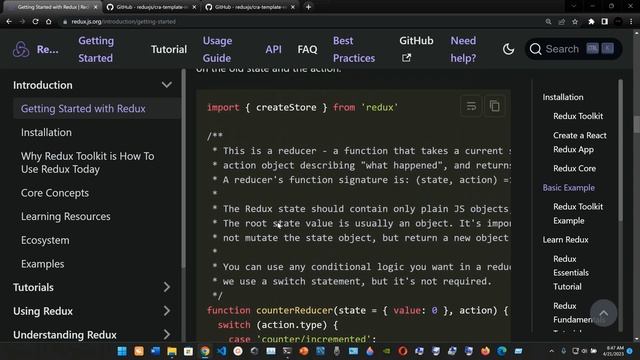Viewport: 640px width, 360px height.
Task: Bookmark this page with the star icon
Action: (575, 22)
